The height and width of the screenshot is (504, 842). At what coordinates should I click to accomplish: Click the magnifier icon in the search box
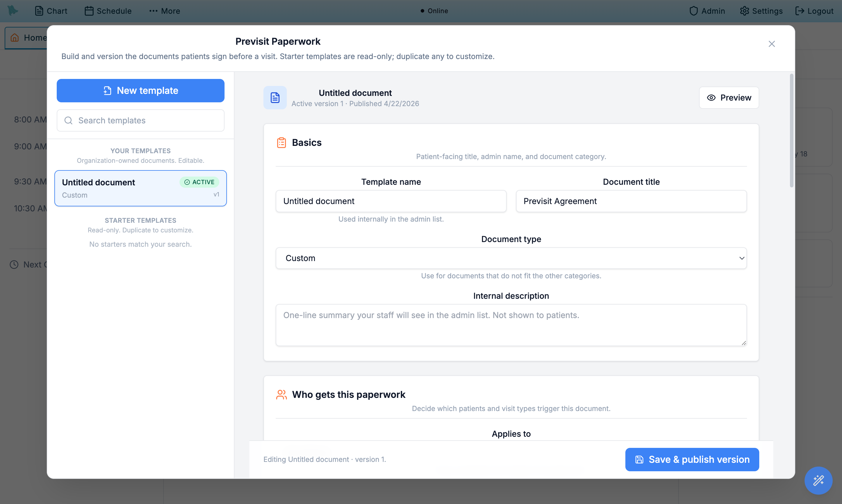click(x=69, y=120)
